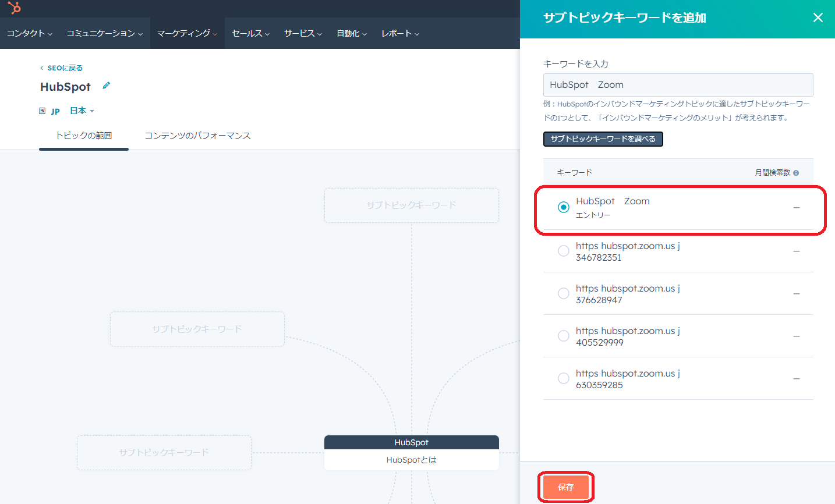Click the サブトピックキーワードを調べる button
Viewport: 835px width, 504px height.
point(603,139)
